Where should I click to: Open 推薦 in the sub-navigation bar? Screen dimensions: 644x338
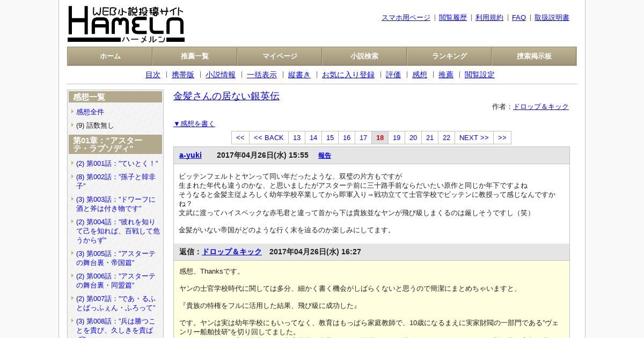pyautogui.click(x=446, y=75)
